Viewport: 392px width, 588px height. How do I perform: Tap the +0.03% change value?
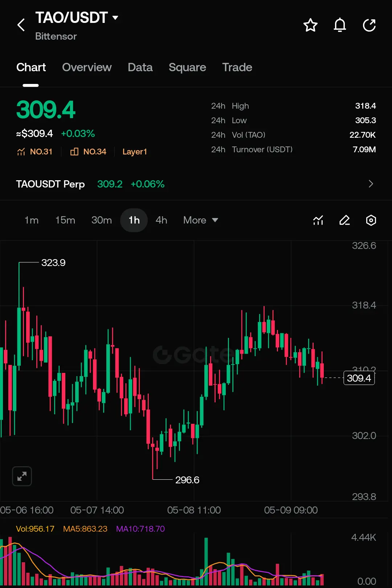click(78, 133)
